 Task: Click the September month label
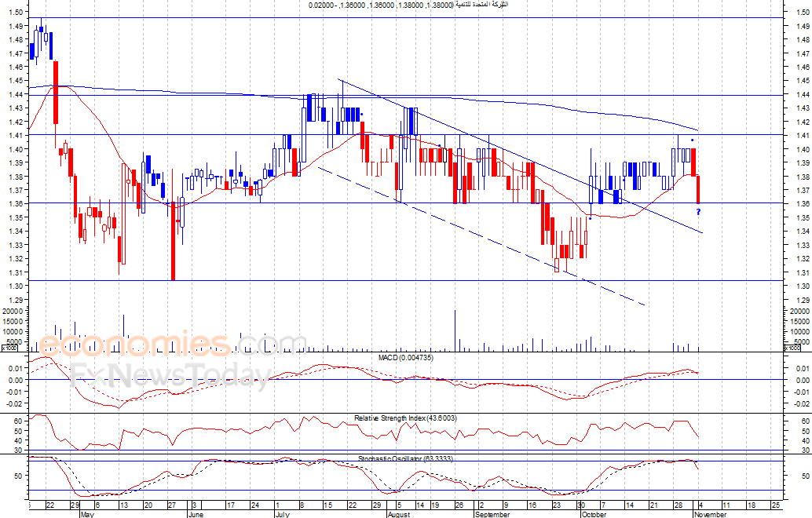point(492,514)
